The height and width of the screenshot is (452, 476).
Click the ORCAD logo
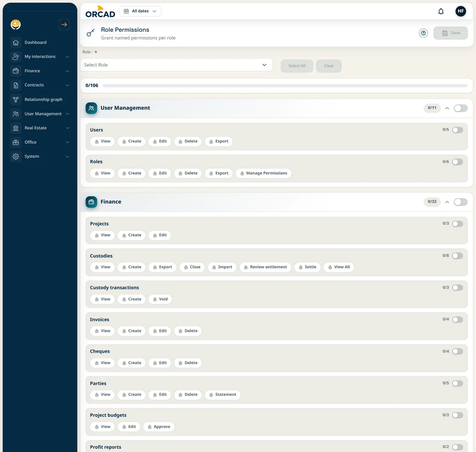[x=100, y=12]
